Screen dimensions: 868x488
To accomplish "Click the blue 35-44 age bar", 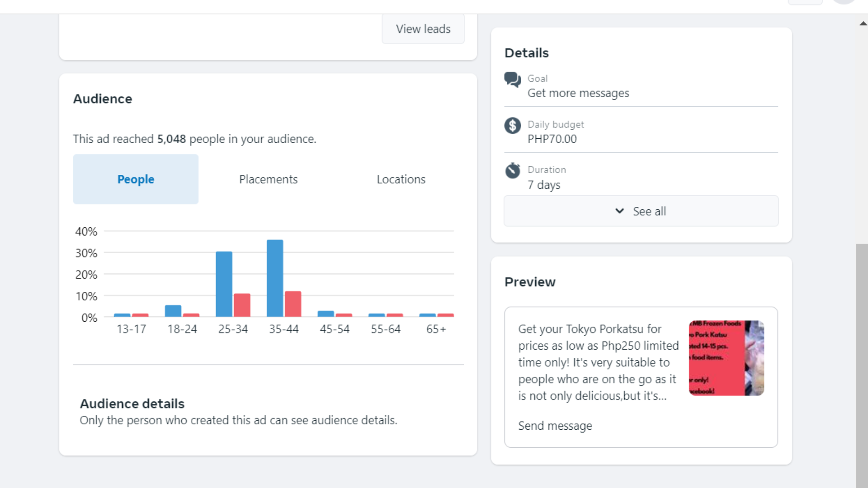I will pos(275,278).
